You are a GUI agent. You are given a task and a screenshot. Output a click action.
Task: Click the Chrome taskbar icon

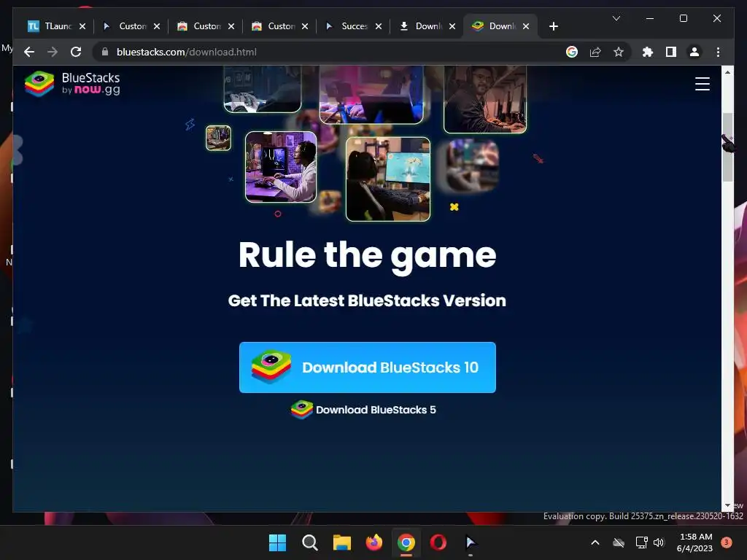point(406,542)
